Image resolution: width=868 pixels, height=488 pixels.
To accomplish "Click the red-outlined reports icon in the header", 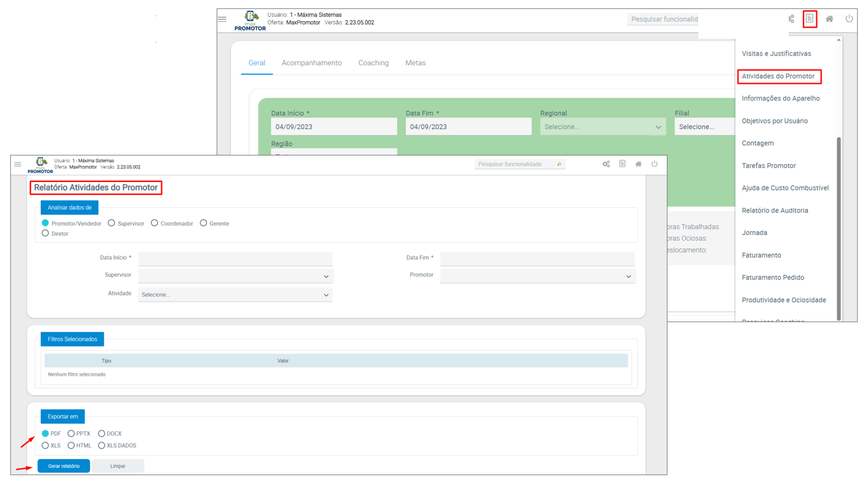I will tap(809, 19).
